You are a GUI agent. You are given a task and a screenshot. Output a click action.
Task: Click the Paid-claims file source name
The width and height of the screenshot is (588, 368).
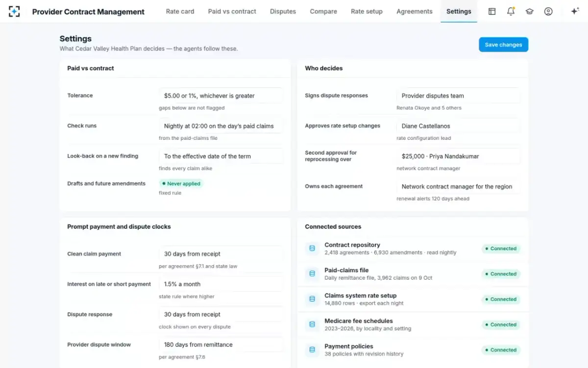coord(346,270)
